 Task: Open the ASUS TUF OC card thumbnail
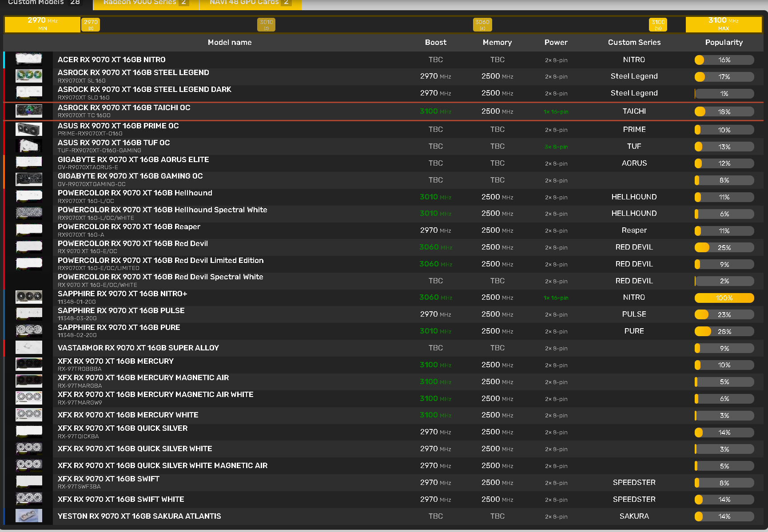pos(29,146)
